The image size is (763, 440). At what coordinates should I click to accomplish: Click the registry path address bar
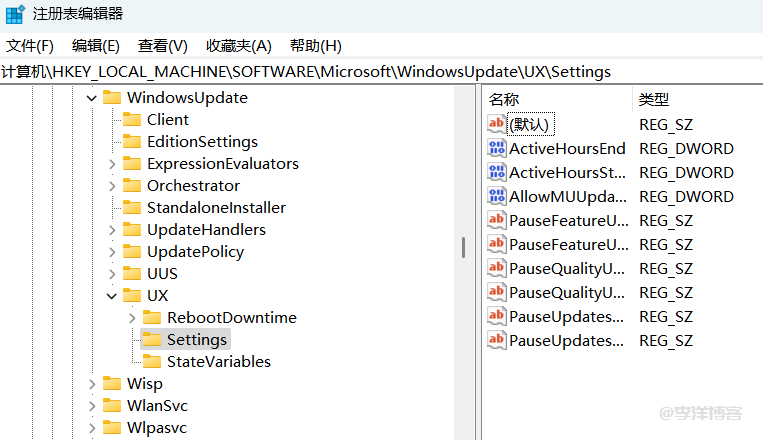[x=380, y=72]
